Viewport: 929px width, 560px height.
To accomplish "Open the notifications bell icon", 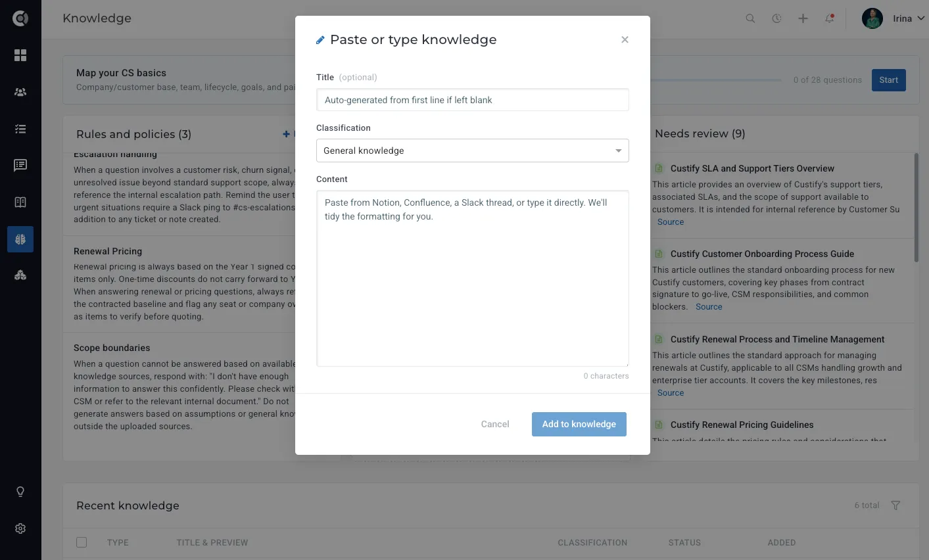I will click(x=830, y=18).
